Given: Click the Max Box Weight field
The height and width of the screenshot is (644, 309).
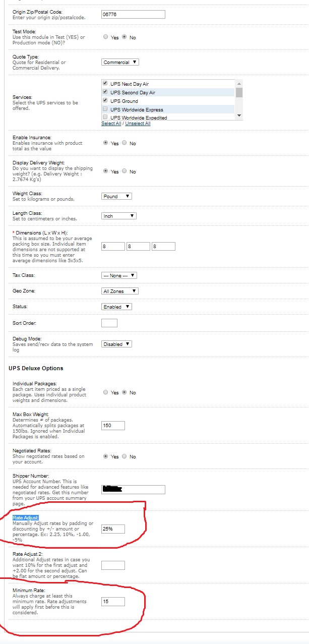Looking at the screenshot, I should point(113,426).
